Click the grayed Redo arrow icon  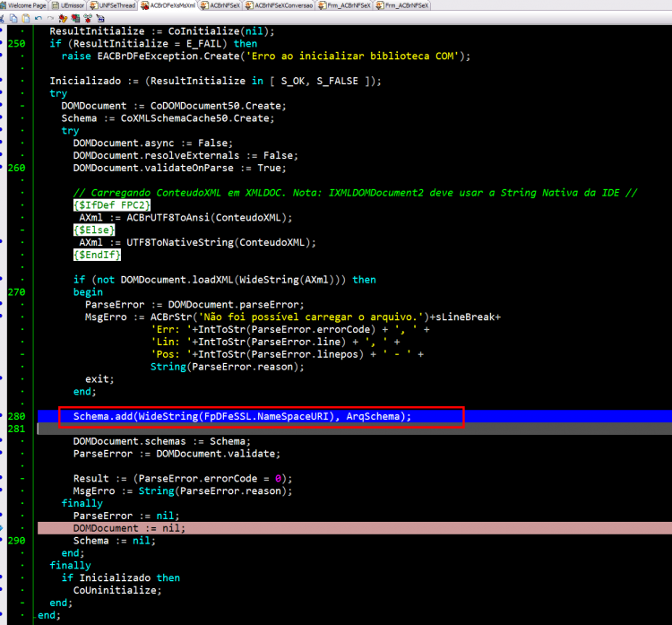tap(50, 19)
